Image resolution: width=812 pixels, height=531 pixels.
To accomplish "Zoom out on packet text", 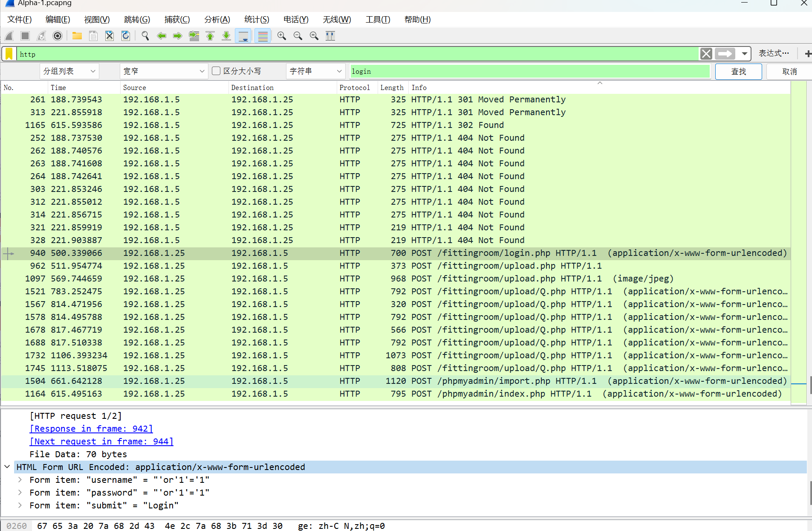I will coord(298,36).
